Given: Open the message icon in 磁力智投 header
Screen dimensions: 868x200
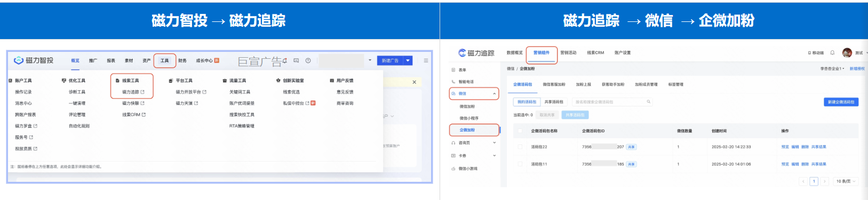Looking at the screenshot, I should 296,60.
